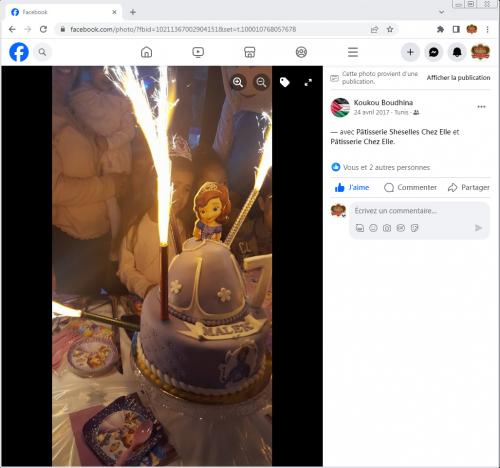Viewport: 500px width, 468px height.
Task: Open the hamburger menu icon
Action: 353,52
